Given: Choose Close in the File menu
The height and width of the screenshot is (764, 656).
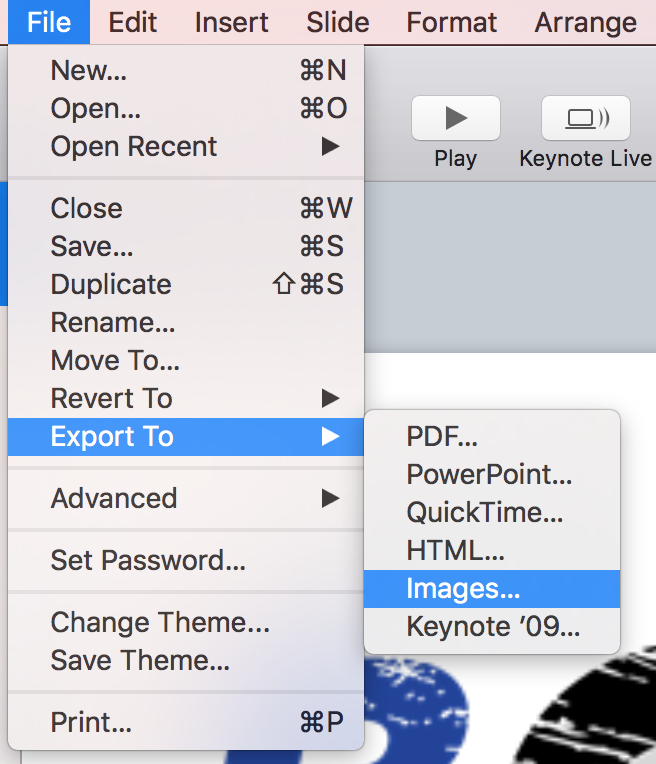Looking at the screenshot, I should pos(186,209).
